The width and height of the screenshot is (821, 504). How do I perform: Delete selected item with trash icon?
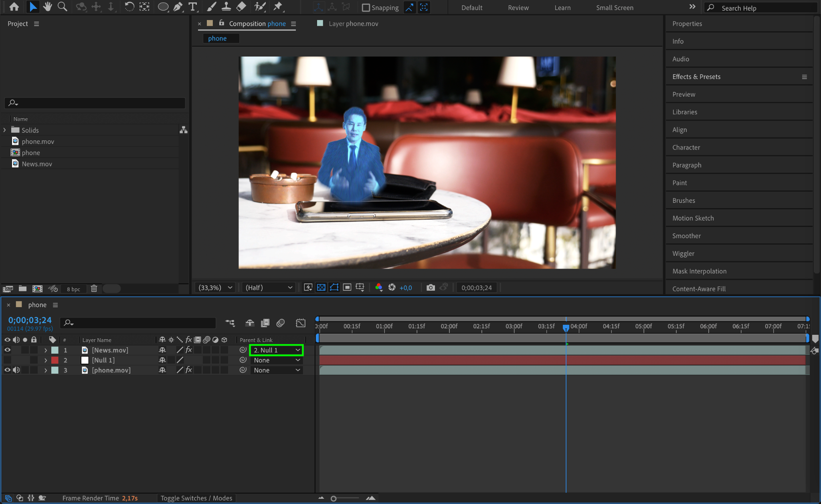(94, 289)
